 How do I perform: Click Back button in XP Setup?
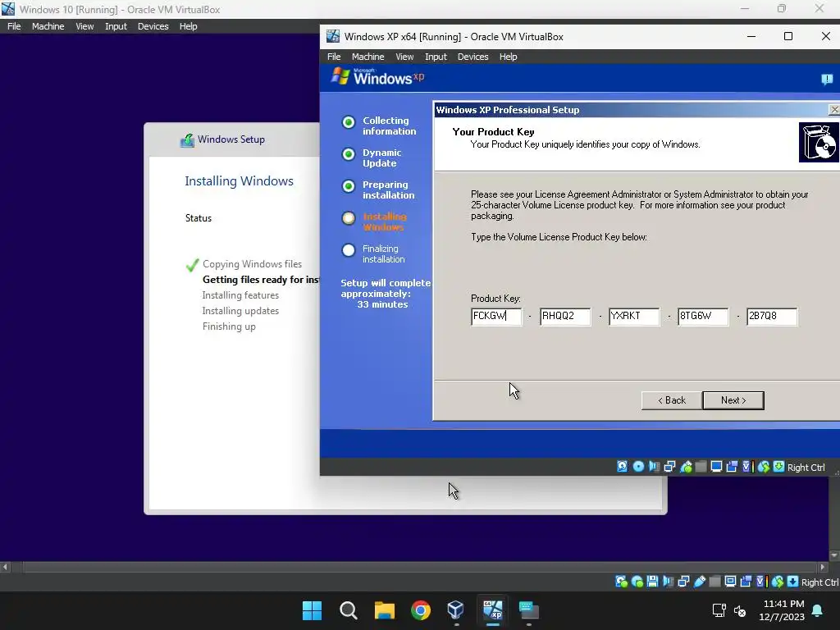[x=672, y=400]
